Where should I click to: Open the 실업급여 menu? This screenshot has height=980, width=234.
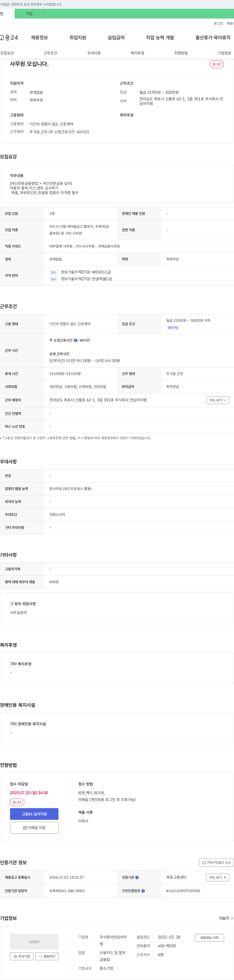tap(116, 38)
